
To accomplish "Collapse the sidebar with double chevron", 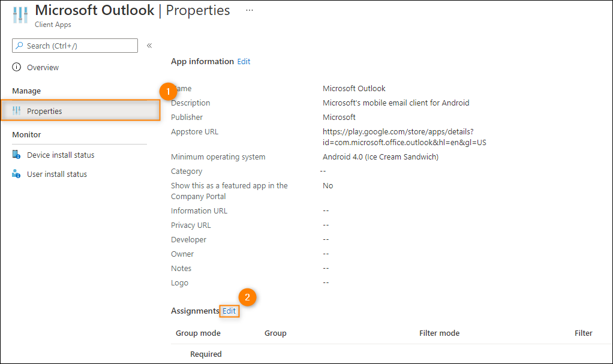I will [x=149, y=46].
